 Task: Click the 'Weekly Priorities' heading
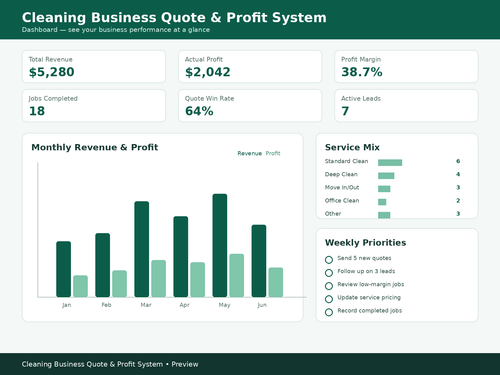[366, 243]
